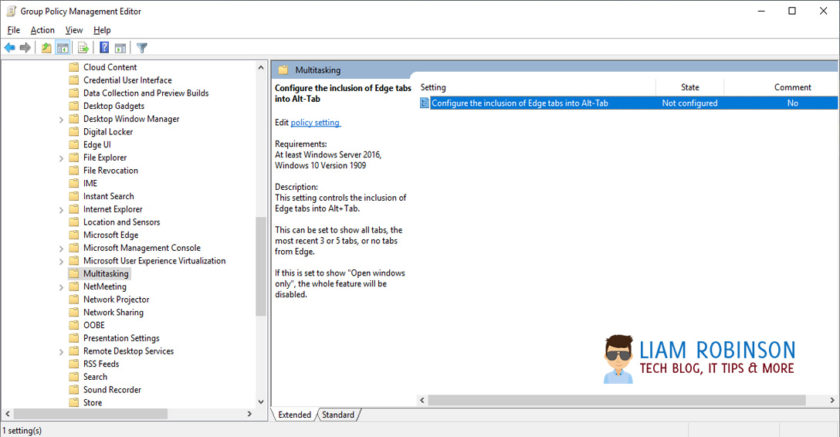Expand the Desktop Window Manager node

click(61, 119)
